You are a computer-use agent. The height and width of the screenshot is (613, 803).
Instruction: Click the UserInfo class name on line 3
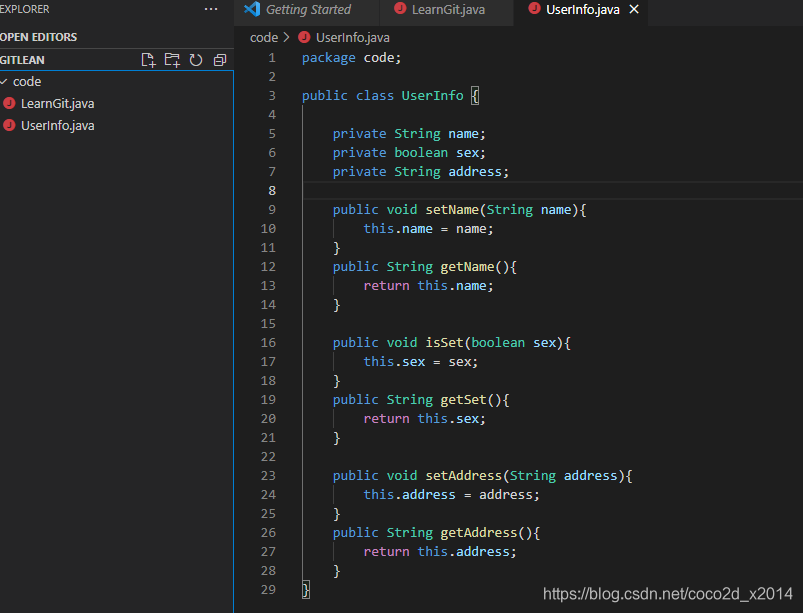click(432, 96)
